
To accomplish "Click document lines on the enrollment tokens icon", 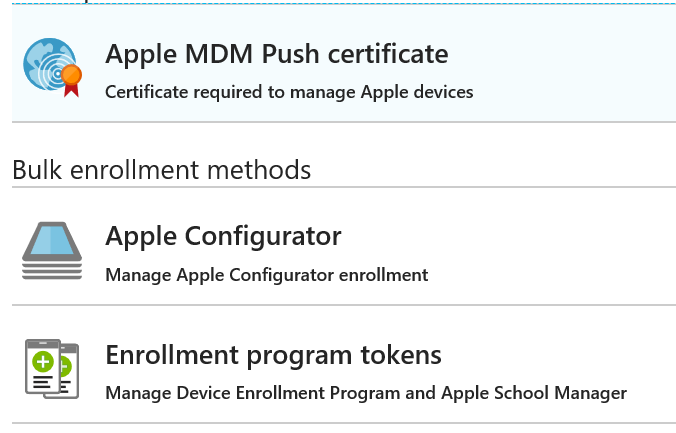I will [44, 382].
